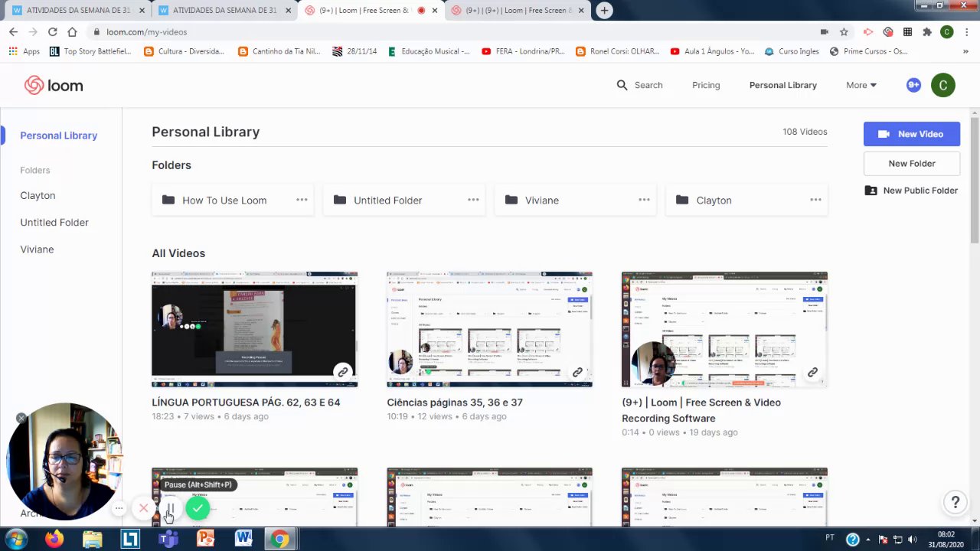Open options for Untitled Folder card
Image resolution: width=980 pixels, height=551 pixels.
click(473, 200)
